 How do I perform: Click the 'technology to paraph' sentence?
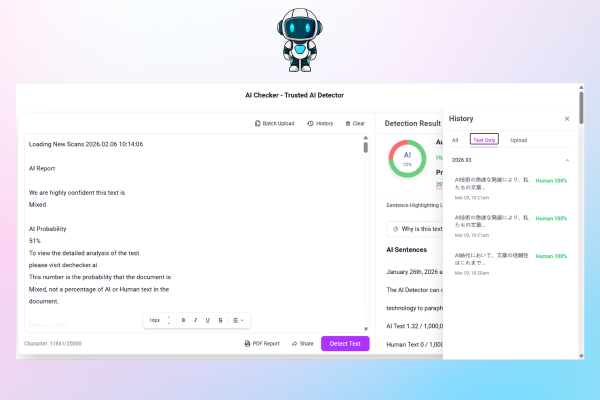click(414, 308)
